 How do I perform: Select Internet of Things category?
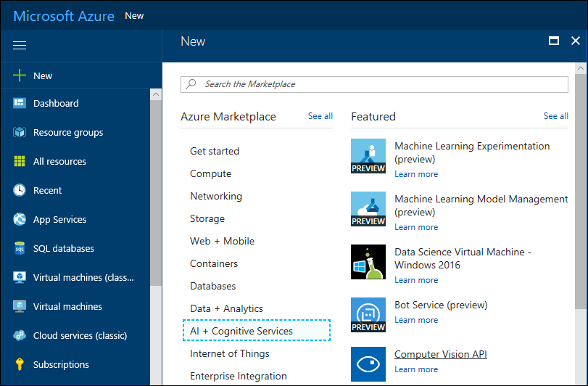click(230, 353)
